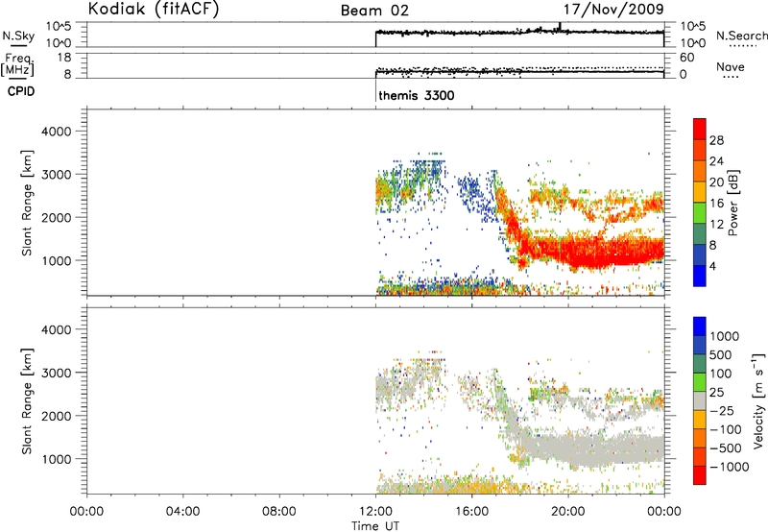Image resolution: width=768 pixels, height=532 pixels.
Task: Click the '4000' tick on the power panel axis
Action: pos(56,132)
